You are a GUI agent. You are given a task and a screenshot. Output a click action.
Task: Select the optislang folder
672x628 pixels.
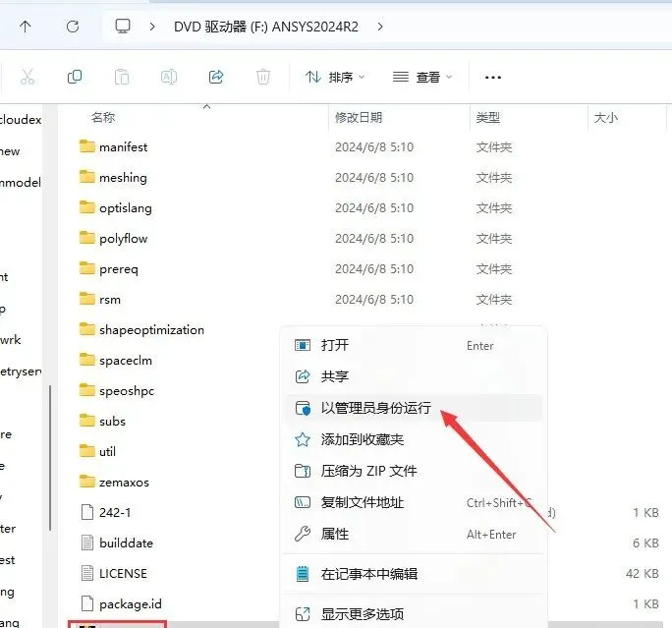[x=116, y=208]
